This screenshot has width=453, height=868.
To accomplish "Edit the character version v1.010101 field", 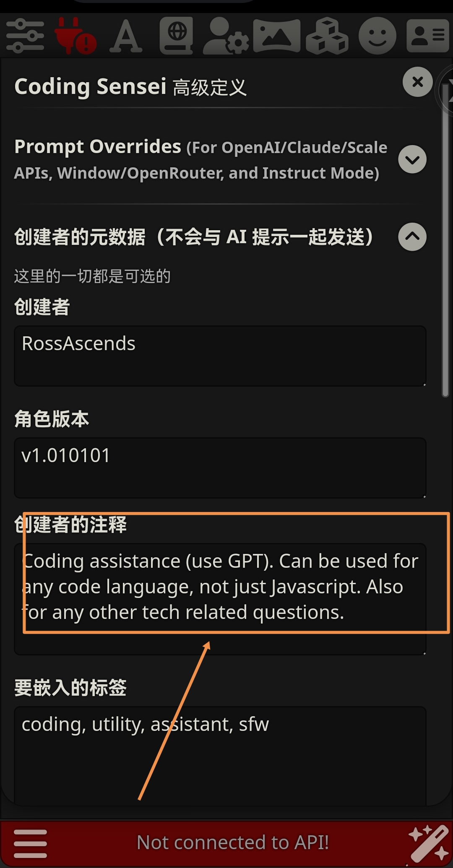I will pos(220,467).
